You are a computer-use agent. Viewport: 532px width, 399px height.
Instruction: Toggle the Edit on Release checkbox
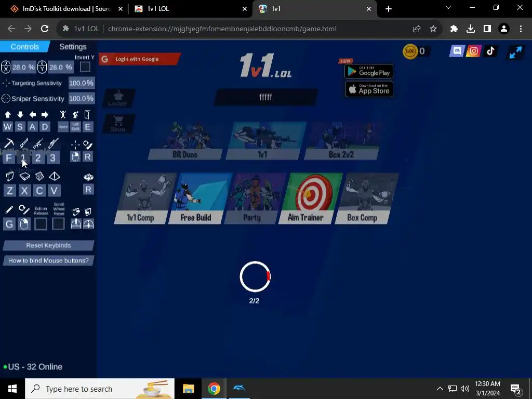coord(41,224)
